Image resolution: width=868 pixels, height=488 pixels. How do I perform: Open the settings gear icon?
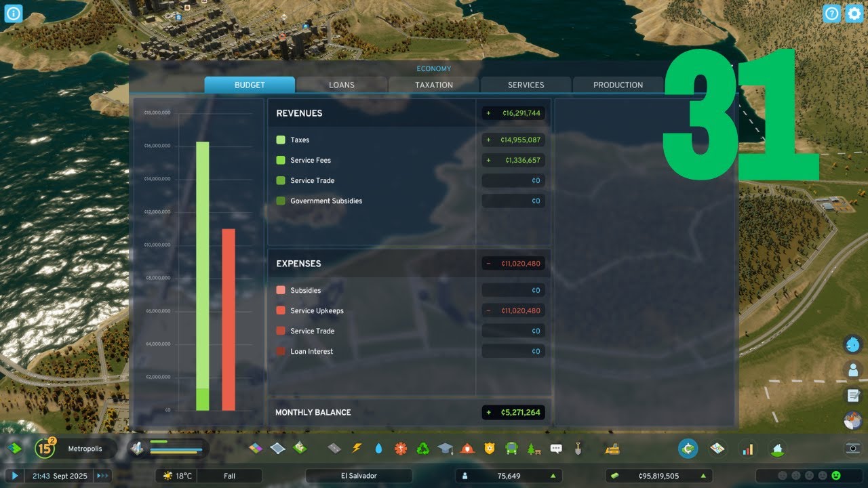pyautogui.click(x=854, y=14)
